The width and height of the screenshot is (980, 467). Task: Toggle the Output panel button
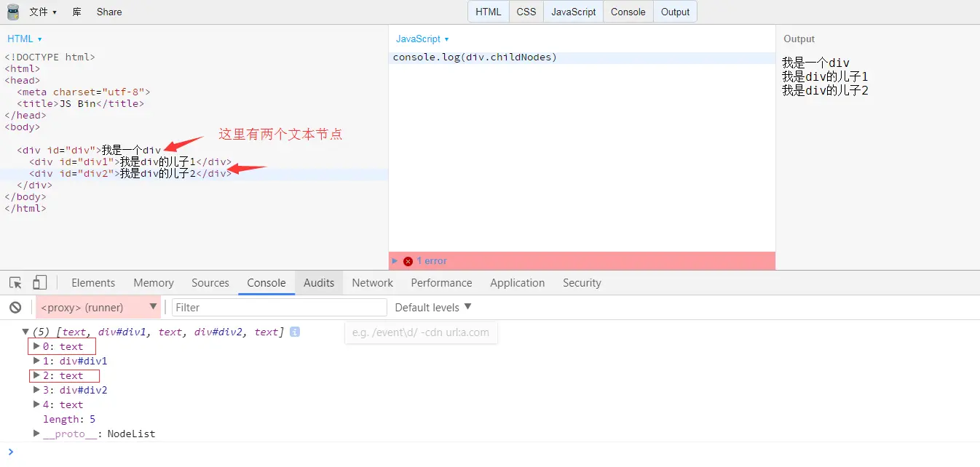click(675, 12)
